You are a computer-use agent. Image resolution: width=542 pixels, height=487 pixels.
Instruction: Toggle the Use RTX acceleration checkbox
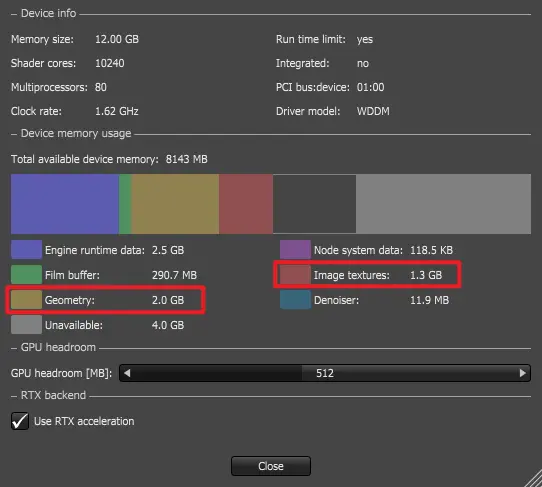click(20, 421)
